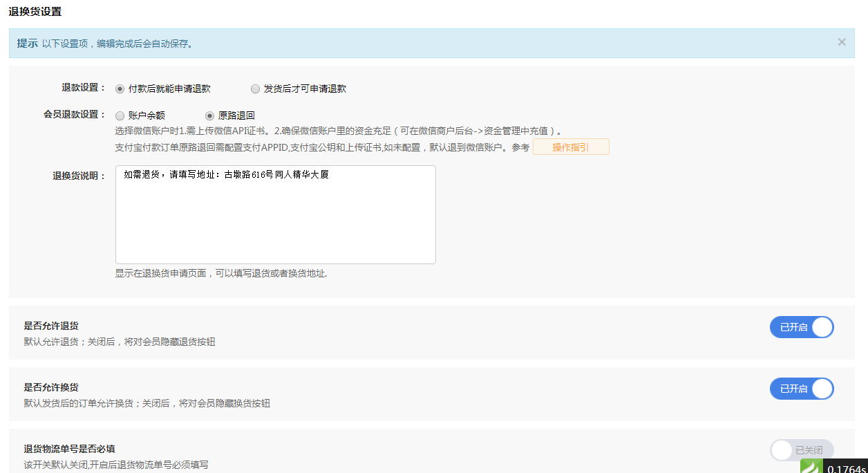Open the 操作指引 guide button
The width and height of the screenshot is (868, 473).
pos(570,147)
